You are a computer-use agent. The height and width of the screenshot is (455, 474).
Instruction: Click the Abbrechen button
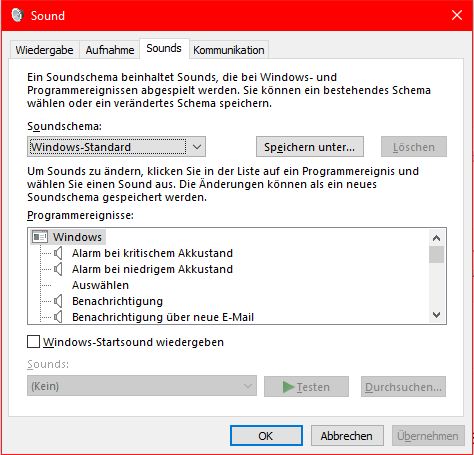click(347, 436)
